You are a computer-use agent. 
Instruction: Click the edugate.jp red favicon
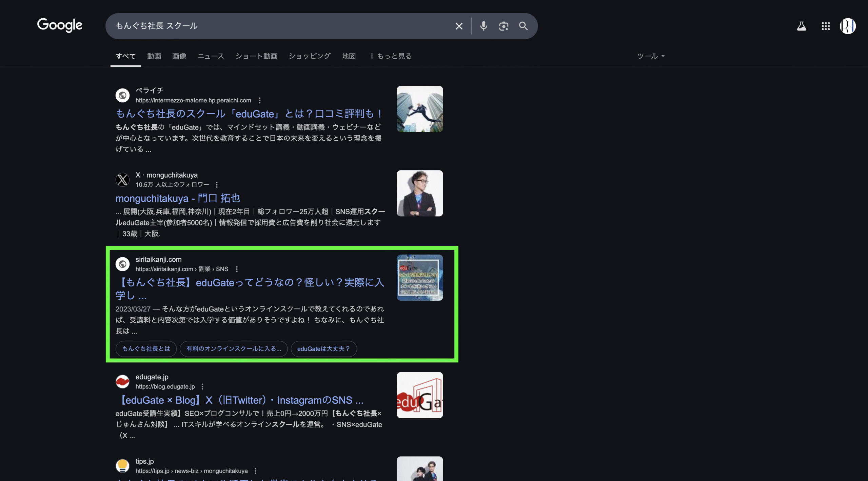[x=122, y=382]
